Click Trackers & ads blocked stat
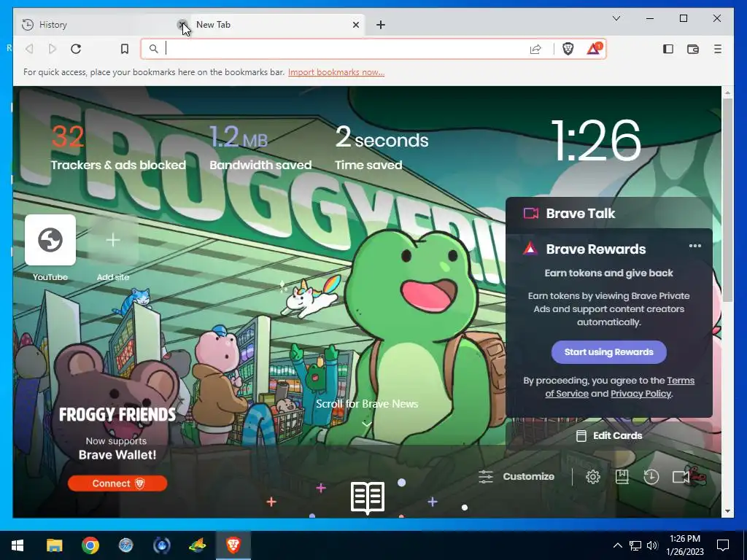747x560 pixels. point(118,147)
